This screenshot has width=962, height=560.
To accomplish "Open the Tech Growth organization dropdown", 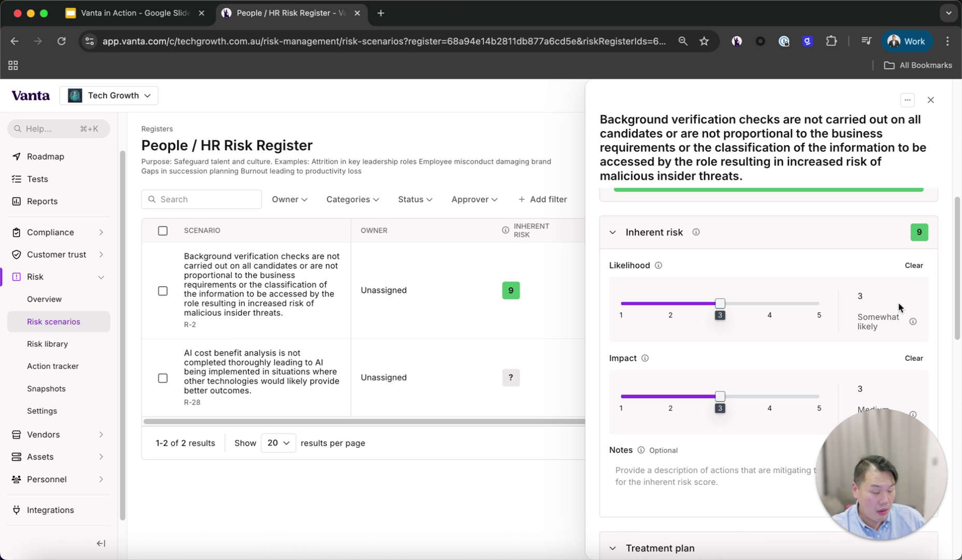I will [x=109, y=95].
